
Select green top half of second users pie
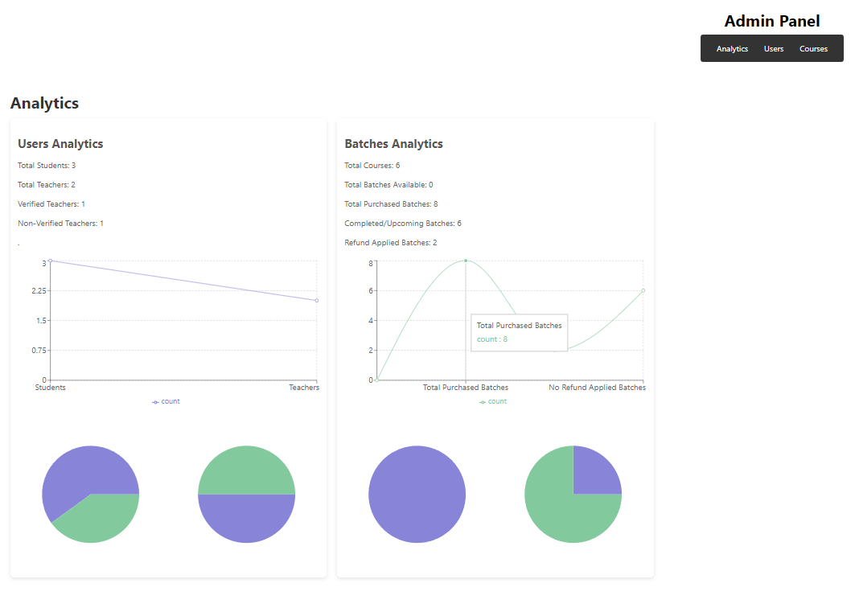tap(246, 470)
